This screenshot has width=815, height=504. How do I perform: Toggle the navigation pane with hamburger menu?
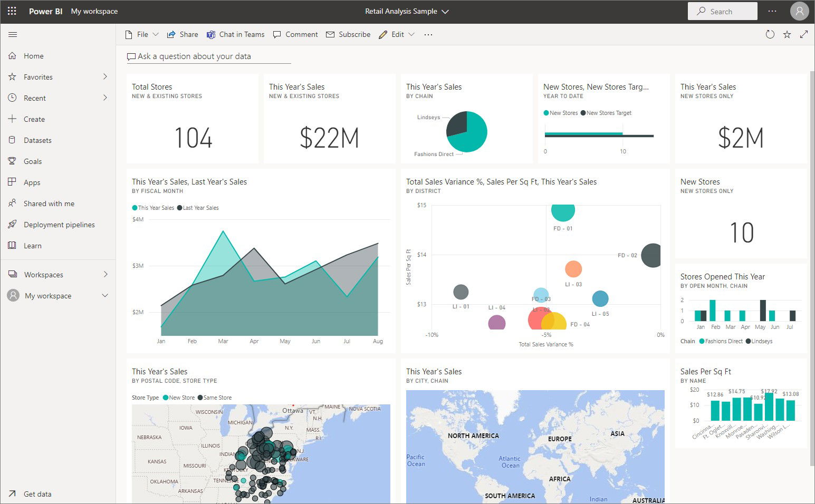click(13, 34)
